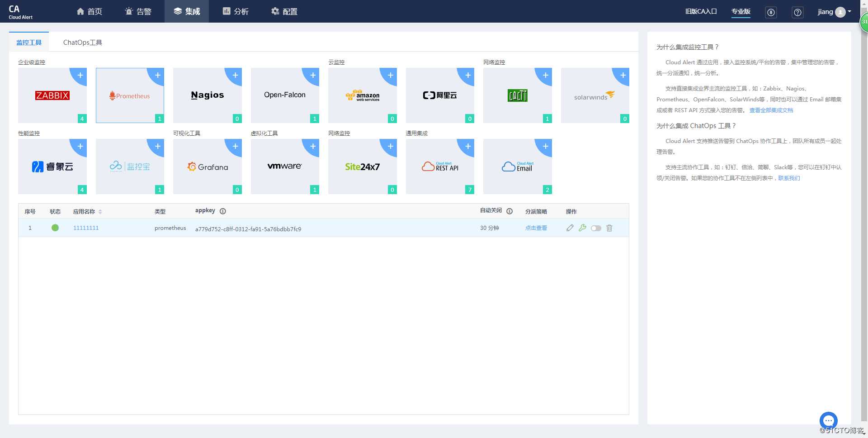
Task: Add a new REST API integration with plus icon
Action: coord(468,146)
